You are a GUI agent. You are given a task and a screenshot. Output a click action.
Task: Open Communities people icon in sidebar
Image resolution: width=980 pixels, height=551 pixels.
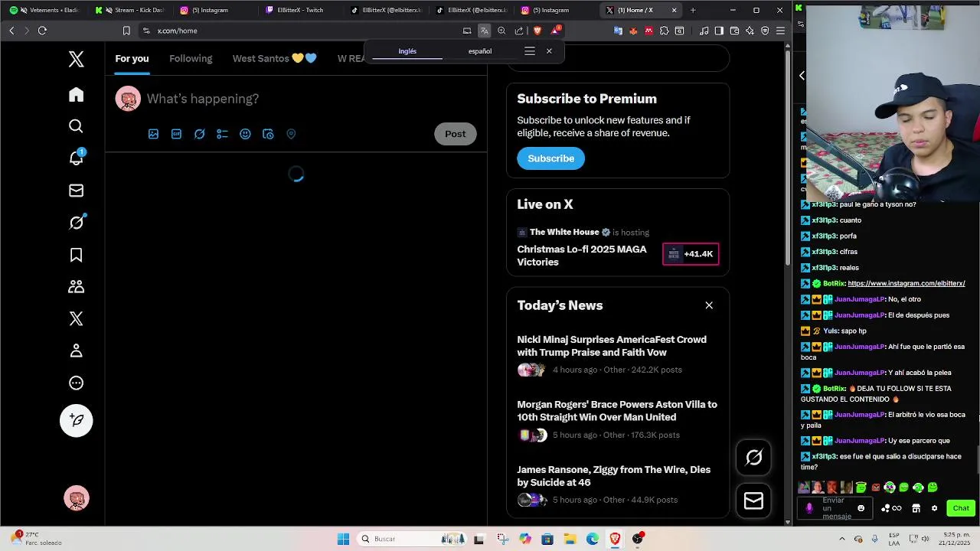coord(76,287)
